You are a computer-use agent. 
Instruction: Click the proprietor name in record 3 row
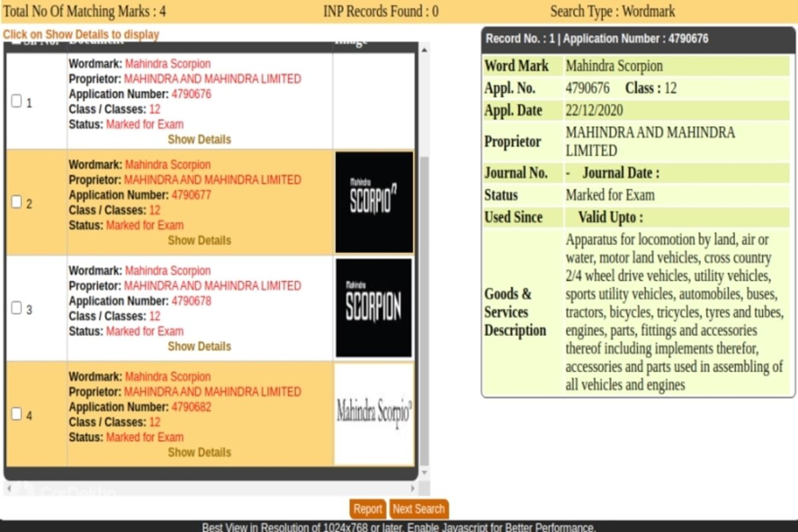click(213, 285)
